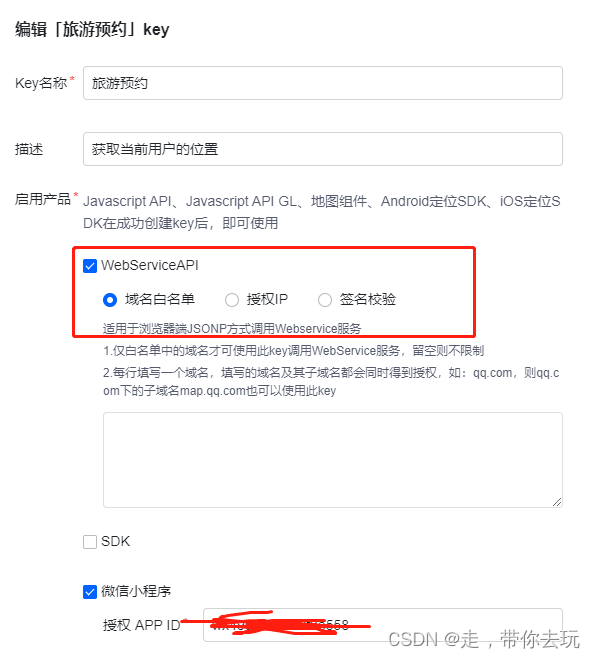This screenshot has height=658, width=595.
Task: Select the 域名白名单 radio option
Action: pos(110,300)
